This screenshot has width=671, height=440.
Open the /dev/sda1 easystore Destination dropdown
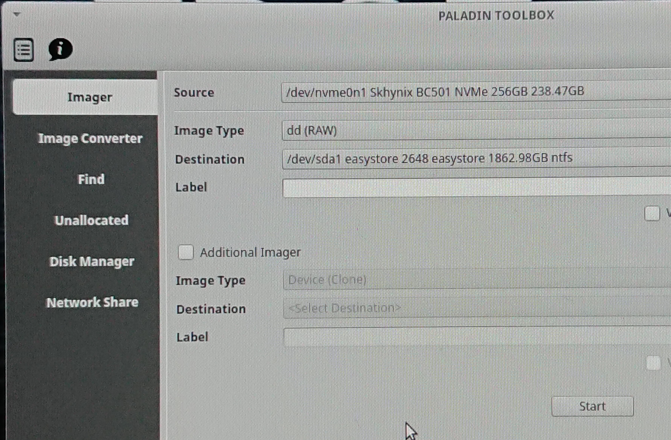tap(477, 158)
